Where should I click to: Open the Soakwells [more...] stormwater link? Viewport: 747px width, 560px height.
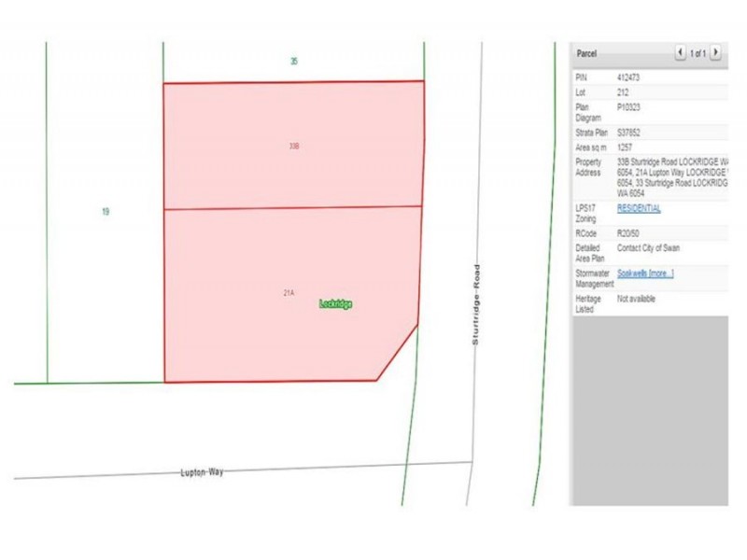[645, 273]
